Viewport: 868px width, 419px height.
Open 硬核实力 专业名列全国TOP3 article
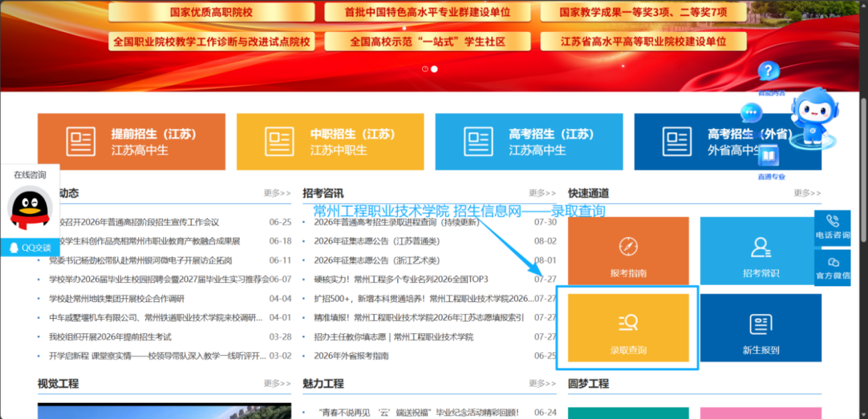point(401,280)
